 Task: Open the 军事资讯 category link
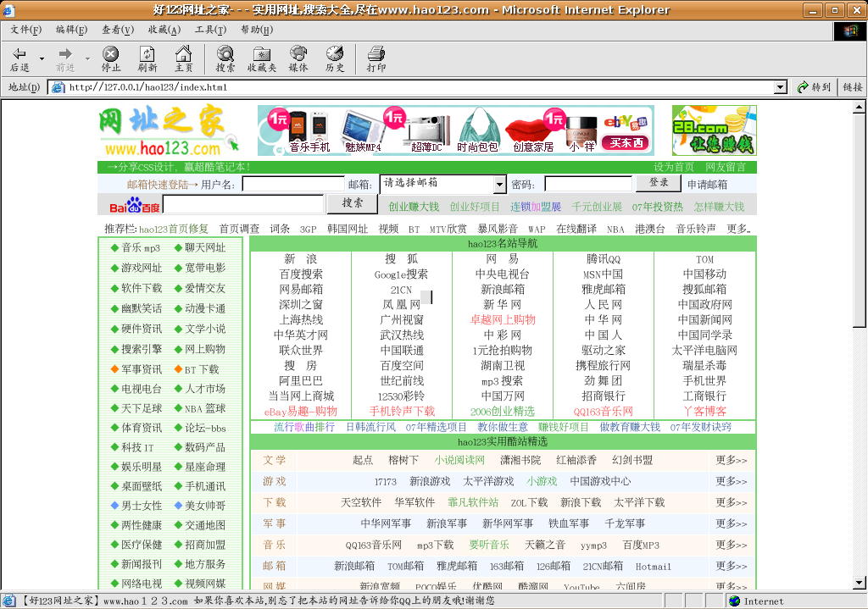click(x=142, y=369)
